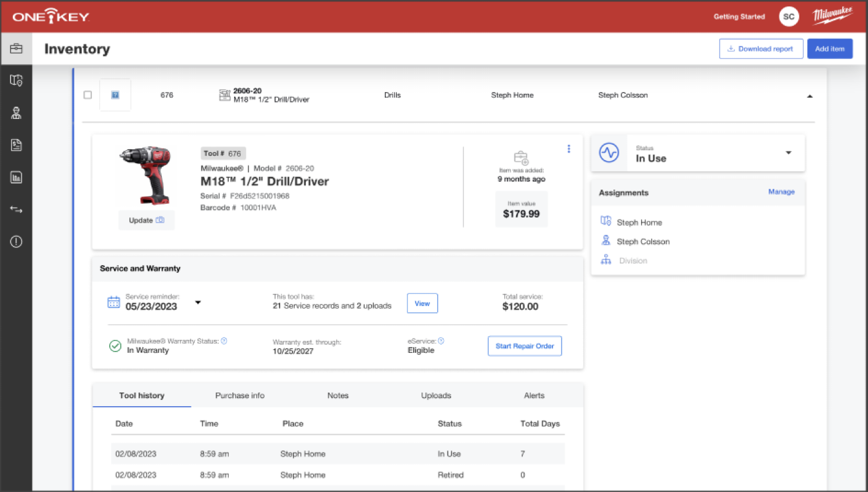Viewport: 868px width, 492px height.
Task: Open the Alerts exclamation icon in sidebar
Action: click(16, 242)
